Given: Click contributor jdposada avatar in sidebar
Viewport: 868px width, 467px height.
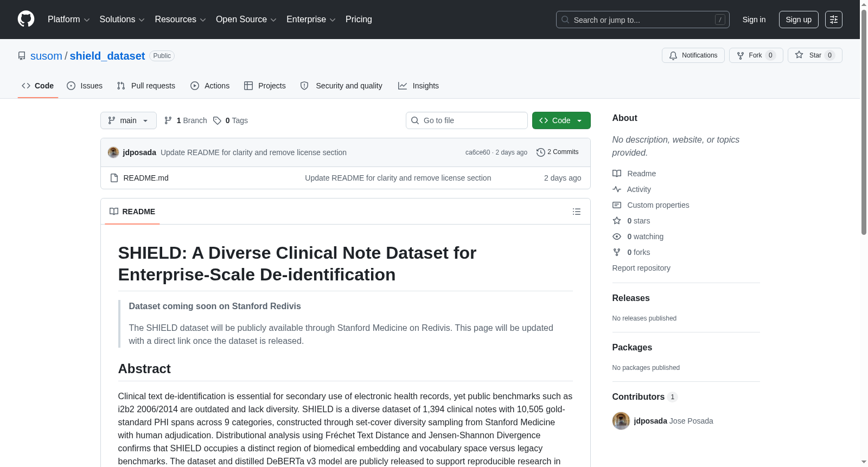Looking at the screenshot, I should click(x=621, y=421).
